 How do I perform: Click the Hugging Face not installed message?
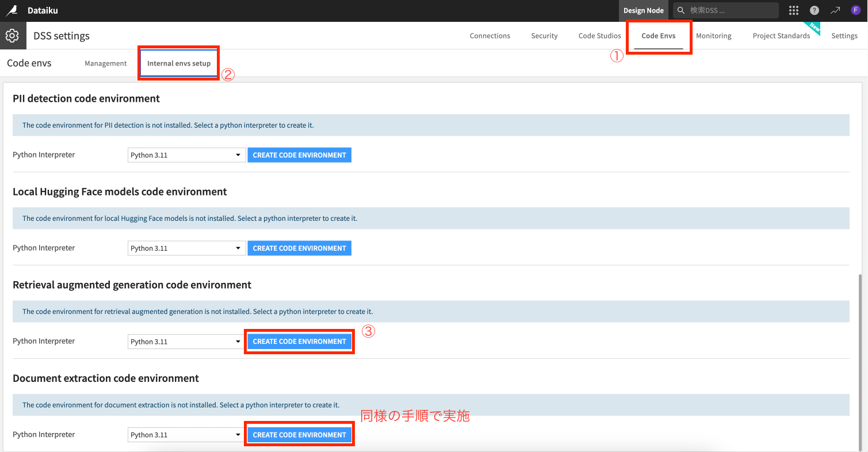[190, 219]
